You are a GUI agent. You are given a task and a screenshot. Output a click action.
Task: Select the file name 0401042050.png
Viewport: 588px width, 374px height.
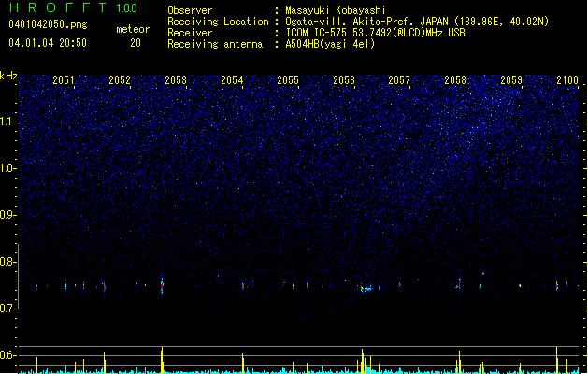click(x=48, y=24)
